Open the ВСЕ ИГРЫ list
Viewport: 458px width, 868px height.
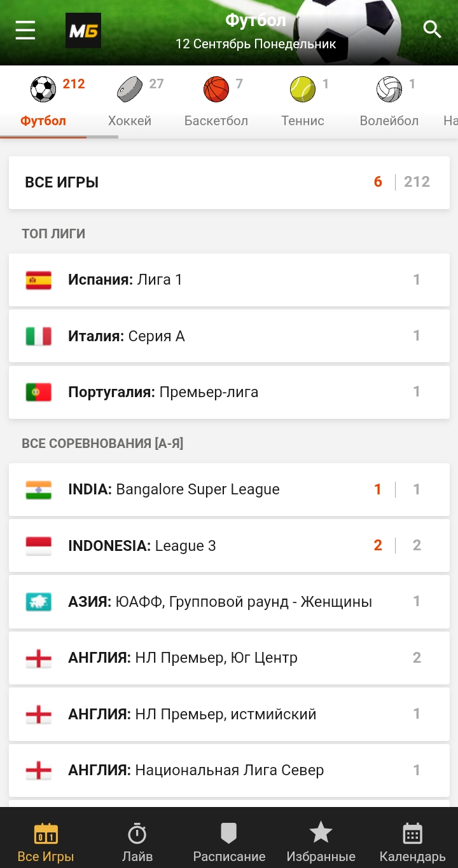(x=229, y=182)
